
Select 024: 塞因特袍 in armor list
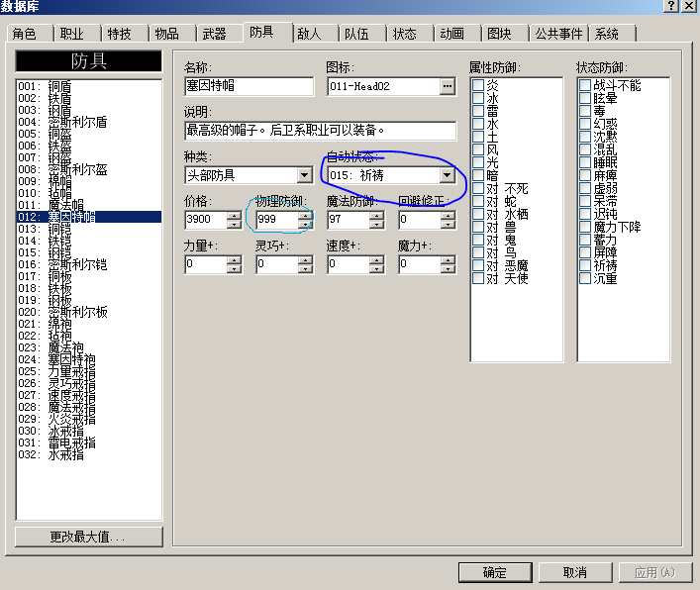click(x=89, y=359)
